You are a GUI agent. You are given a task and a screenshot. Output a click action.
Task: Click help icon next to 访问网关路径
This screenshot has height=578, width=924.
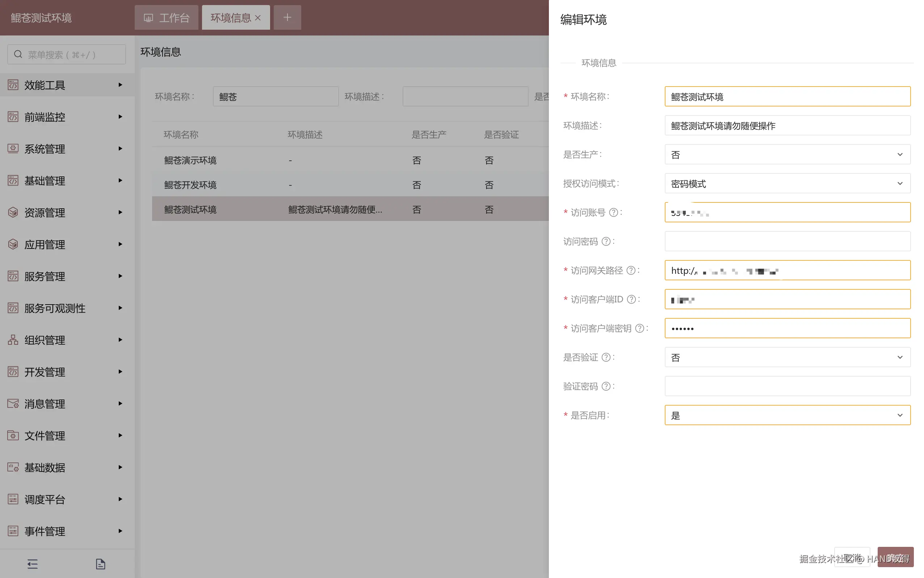[631, 271]
